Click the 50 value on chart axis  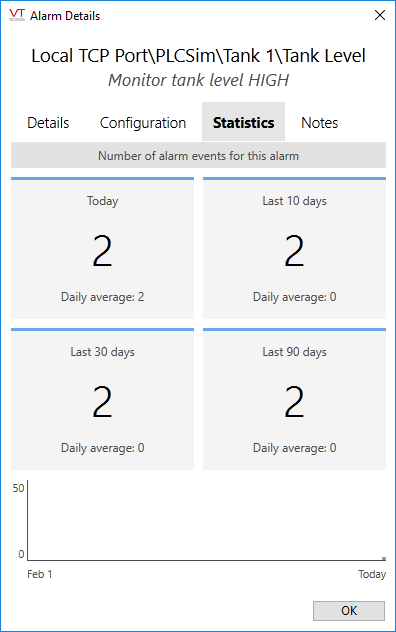[19, 488]
